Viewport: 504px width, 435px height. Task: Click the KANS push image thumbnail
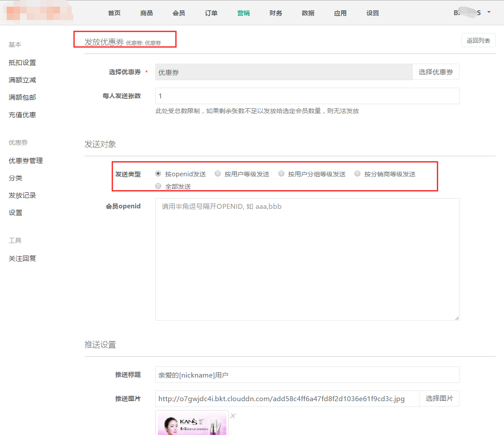[192, 423]
